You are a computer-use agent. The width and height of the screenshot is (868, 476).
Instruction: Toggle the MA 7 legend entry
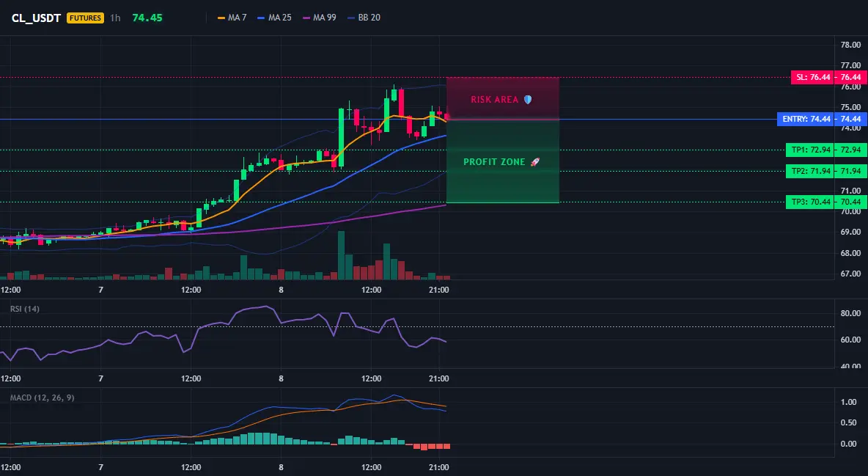tap(232, 18)
